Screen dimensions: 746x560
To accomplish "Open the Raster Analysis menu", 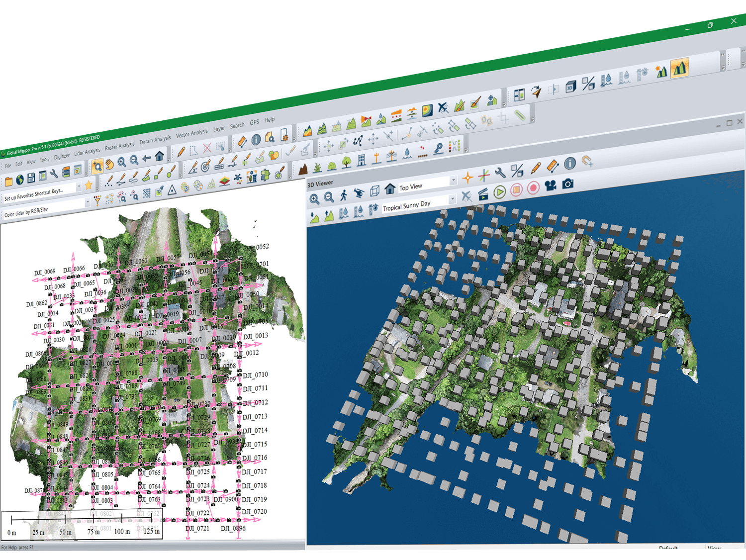I will 119,146.
